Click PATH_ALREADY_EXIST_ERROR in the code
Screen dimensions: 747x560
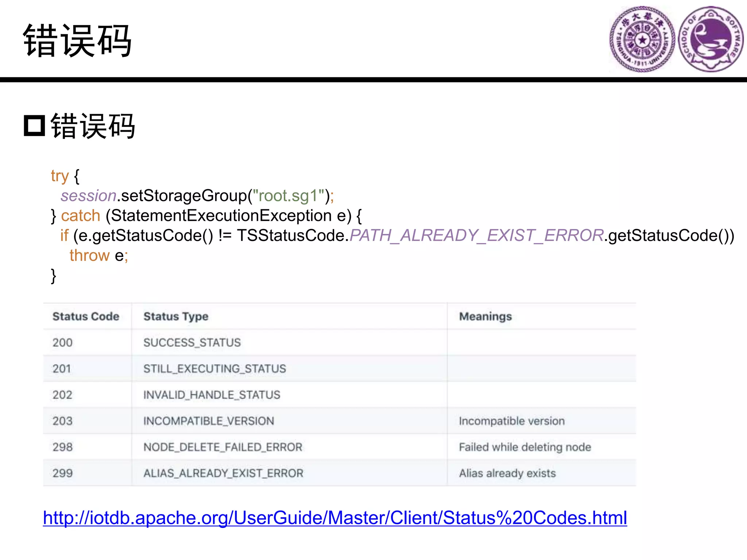tap(477, 236)
